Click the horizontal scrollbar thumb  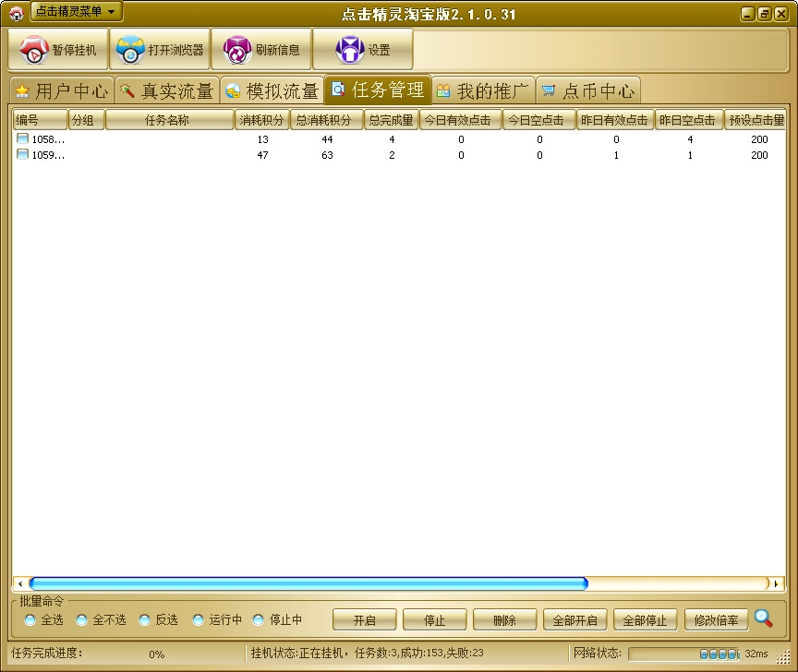[x=308, y=583]
